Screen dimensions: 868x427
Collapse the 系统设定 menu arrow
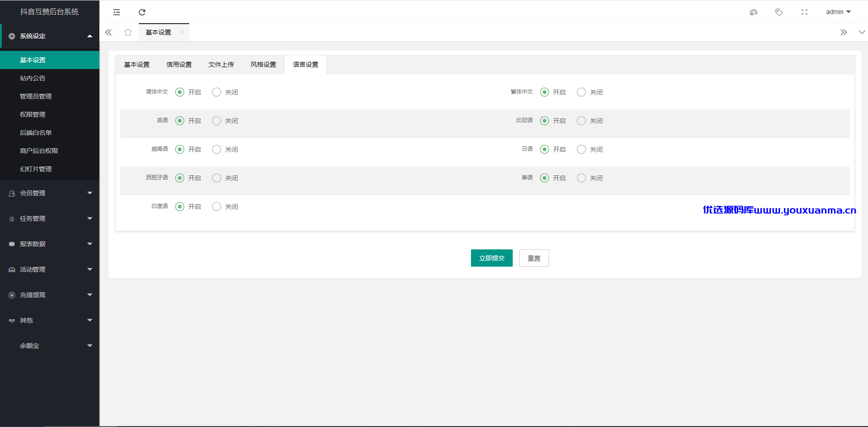click(90, 36)
